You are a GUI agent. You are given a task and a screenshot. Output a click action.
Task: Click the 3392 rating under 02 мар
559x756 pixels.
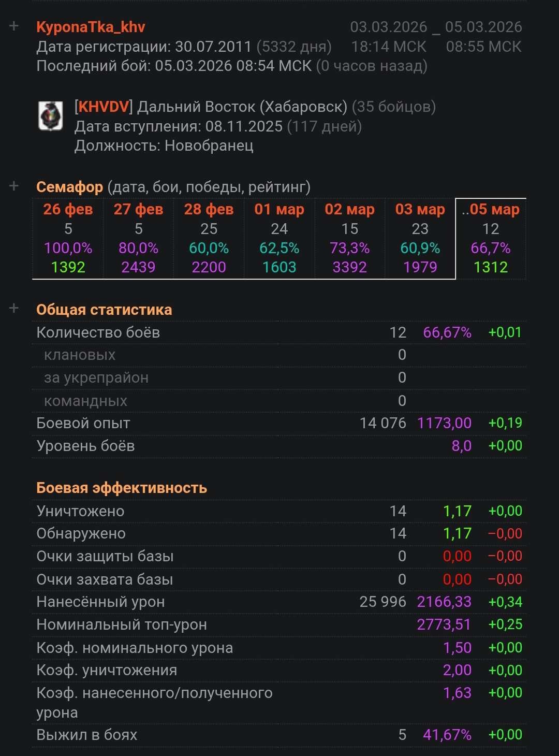(x=349, y=267)
